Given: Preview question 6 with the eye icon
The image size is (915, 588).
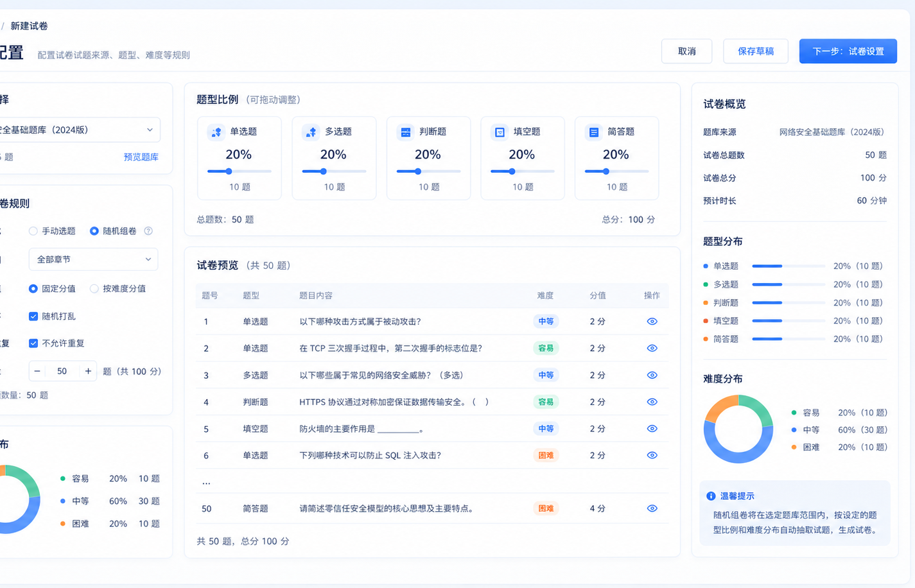Looking at the screenshot, I should coord(652,456).
